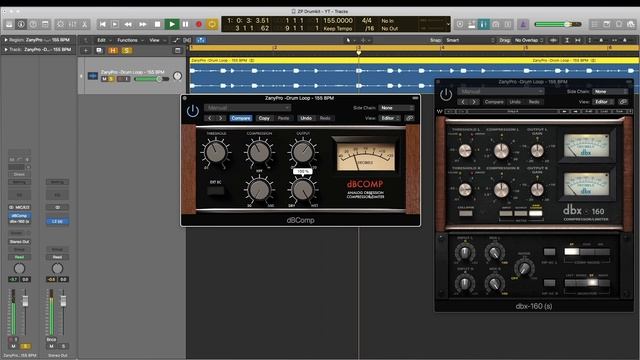The width and height of the screenshot is (640, 360).
Task: Open the Functions menu in Tracks area
Action: 130,40
